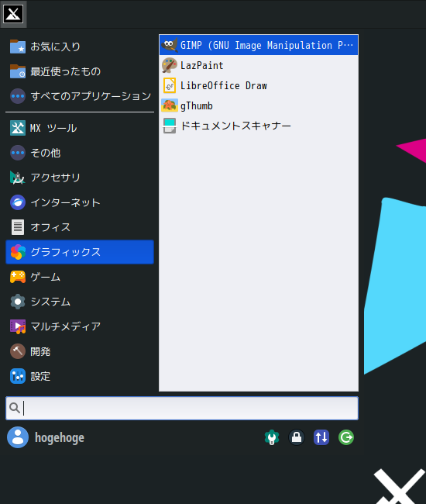Click the MX logo menu button
The width and height of the screenshot is (426, 504).
[x=13, y=14]
